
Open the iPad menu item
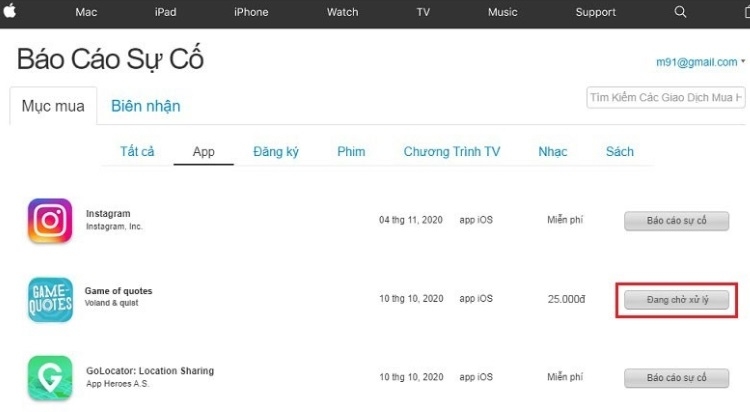(165, 12)
